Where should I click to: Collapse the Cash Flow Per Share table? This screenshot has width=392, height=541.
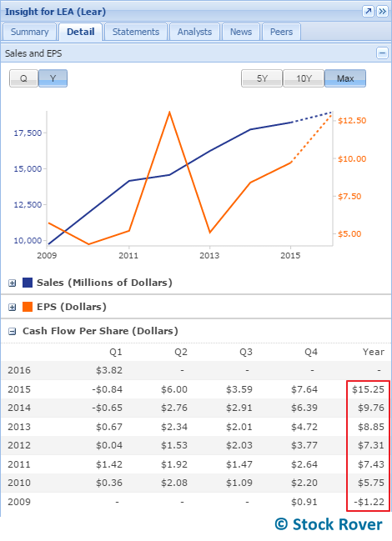click(x=12, y=331)
